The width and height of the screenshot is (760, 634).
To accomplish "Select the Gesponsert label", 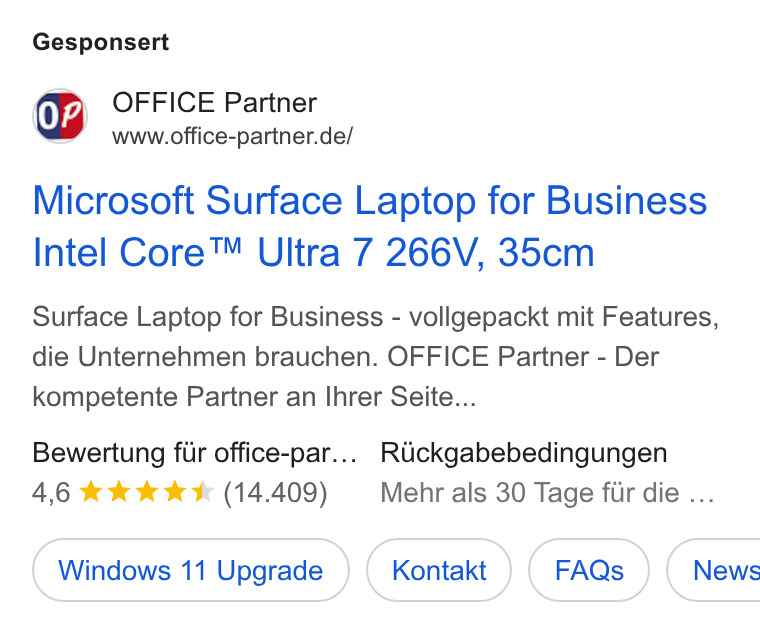I will (101, 43).
